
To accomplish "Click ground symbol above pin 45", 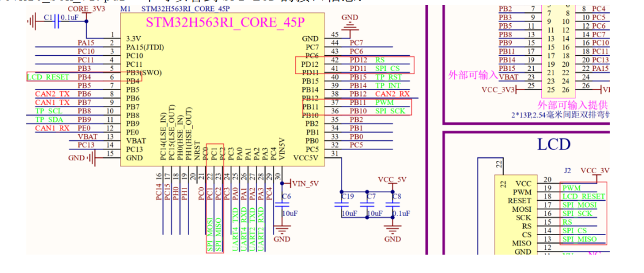I will (x=350, y=26).
